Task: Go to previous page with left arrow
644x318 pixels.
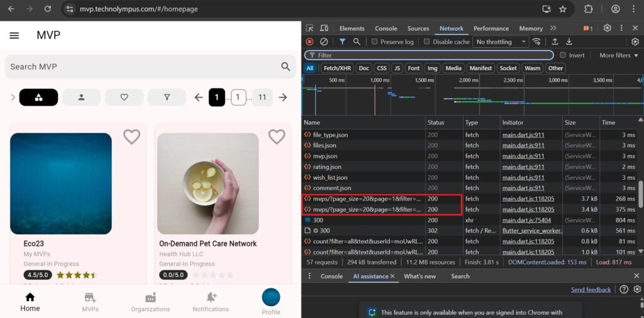Action: pos(199,97)
